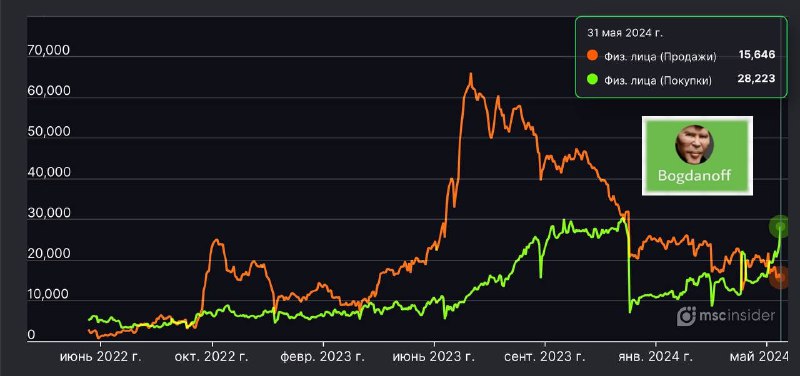Click the y-axis label 60,000

pos(48,92)
